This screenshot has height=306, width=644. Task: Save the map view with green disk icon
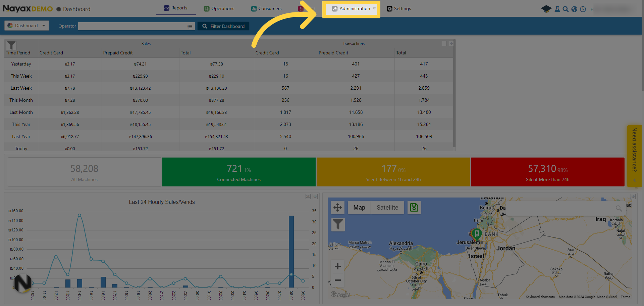(414, 207)
